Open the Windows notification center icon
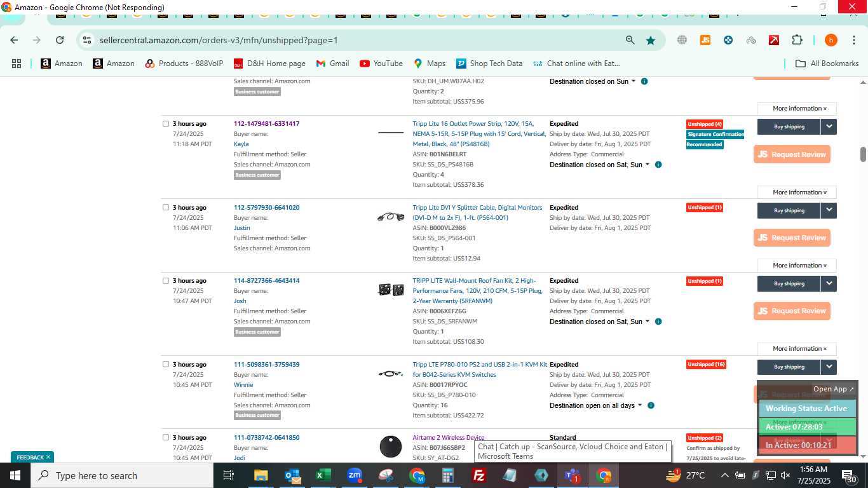868x488 pixels. coord(850,475)
